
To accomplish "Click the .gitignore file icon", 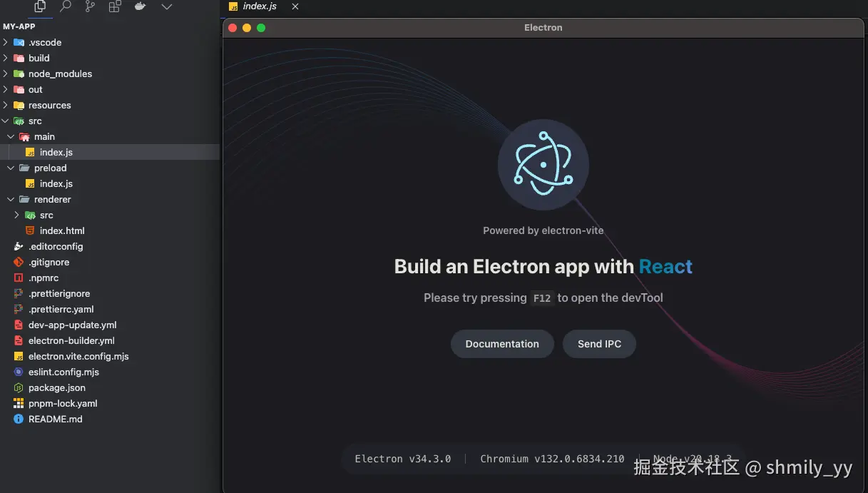I will point(19,262).
